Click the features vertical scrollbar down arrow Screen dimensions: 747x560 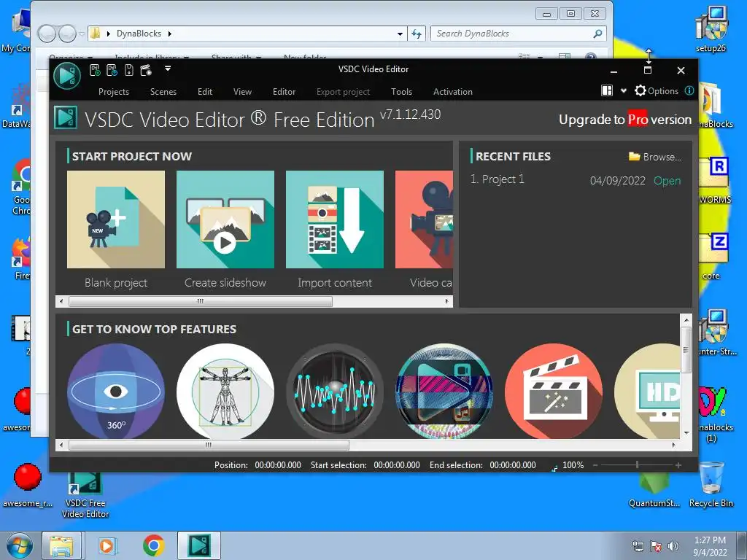click(686, 432)
